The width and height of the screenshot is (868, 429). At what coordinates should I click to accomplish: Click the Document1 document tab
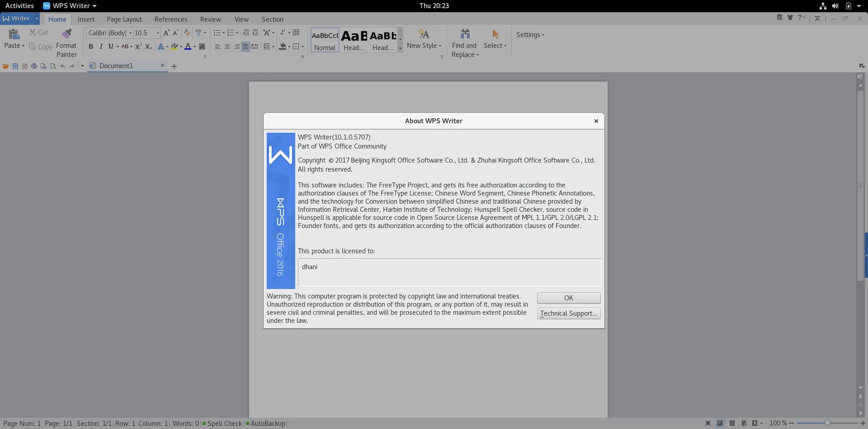coord(127,66)
